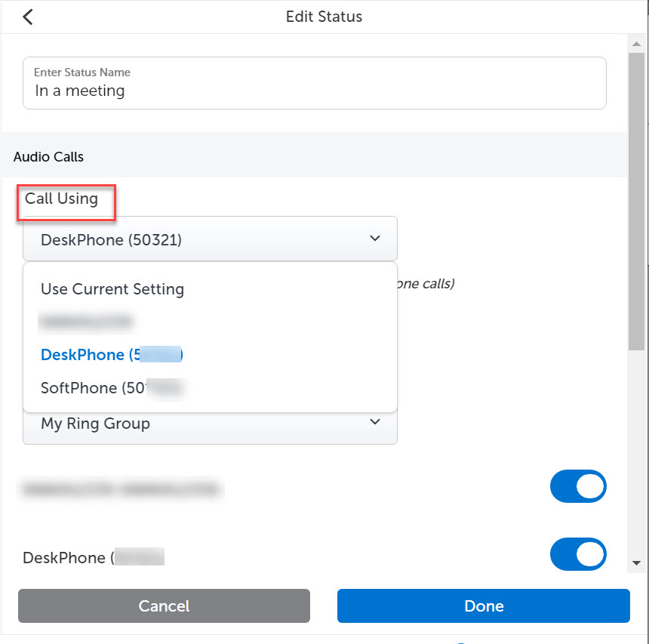Click the scrollbar down arrow

pos(637,562)
